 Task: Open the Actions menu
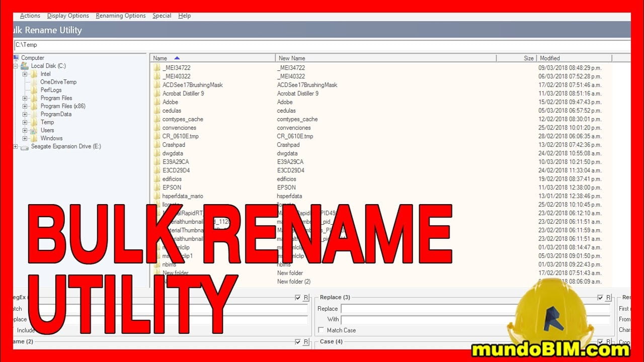pos(30,16)
